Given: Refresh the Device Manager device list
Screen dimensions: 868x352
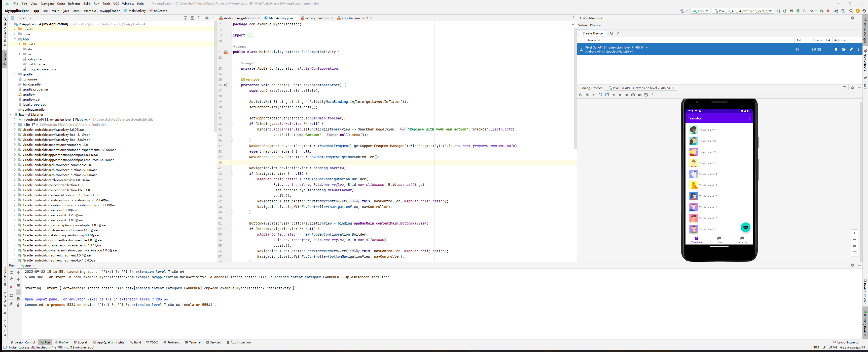Looking at the screenshot, I should coord(611,33).
